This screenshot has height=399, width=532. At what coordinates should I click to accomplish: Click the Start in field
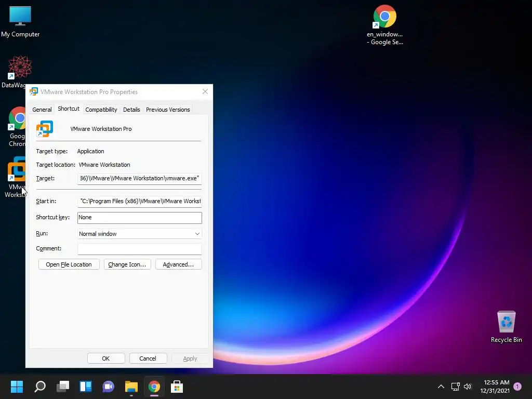[139, 201]
